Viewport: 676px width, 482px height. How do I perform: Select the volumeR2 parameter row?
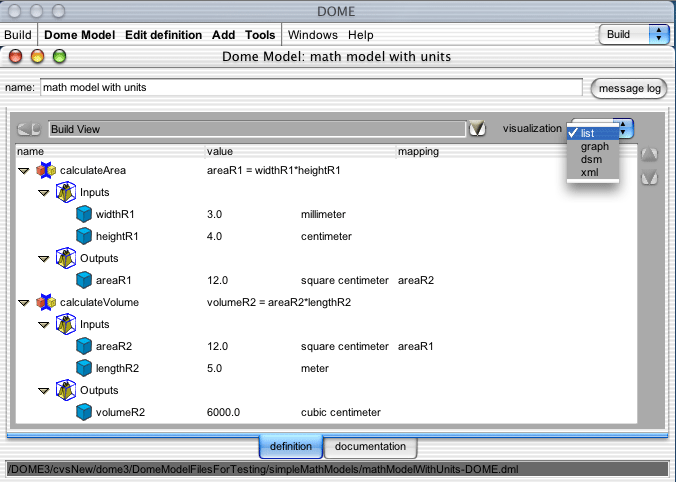326,412
